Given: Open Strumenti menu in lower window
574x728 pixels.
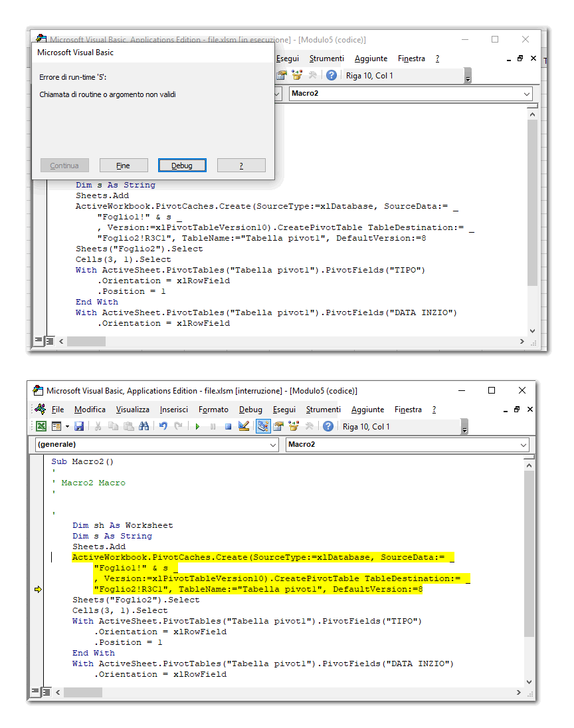Looking at the screenshot, I should click(324, 410).
